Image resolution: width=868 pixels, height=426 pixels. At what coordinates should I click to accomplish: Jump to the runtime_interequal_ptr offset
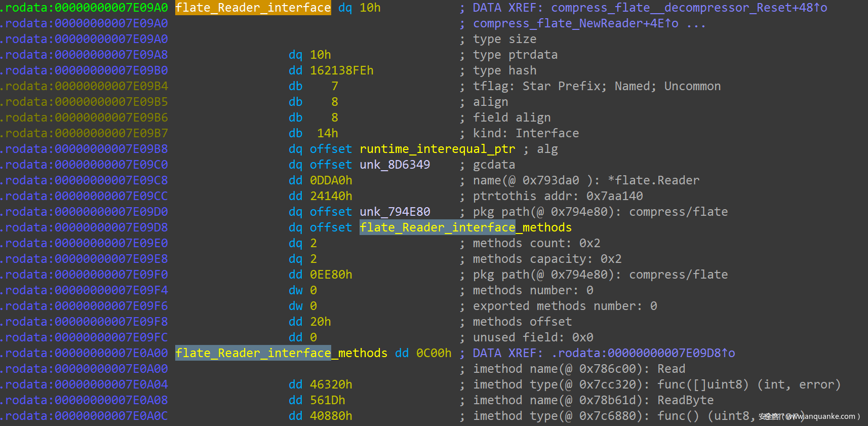tap(437, 149)
